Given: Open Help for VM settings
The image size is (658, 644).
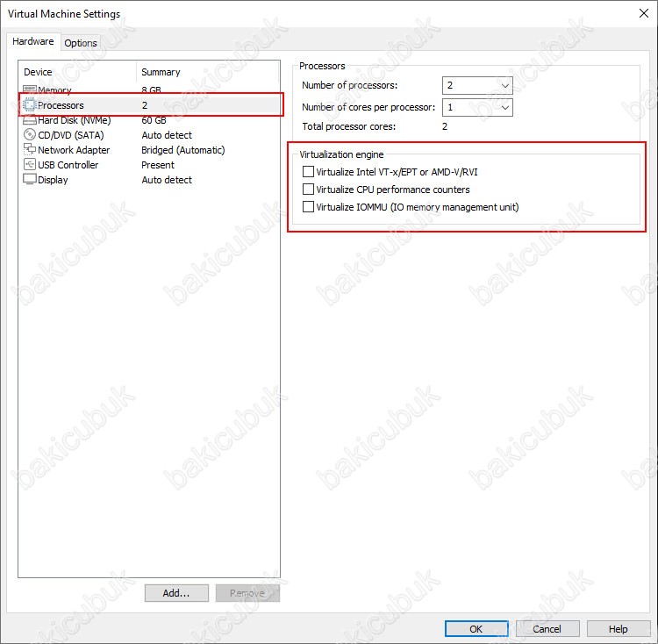Looking at the screenshot, I should click(x=619, y=628).
